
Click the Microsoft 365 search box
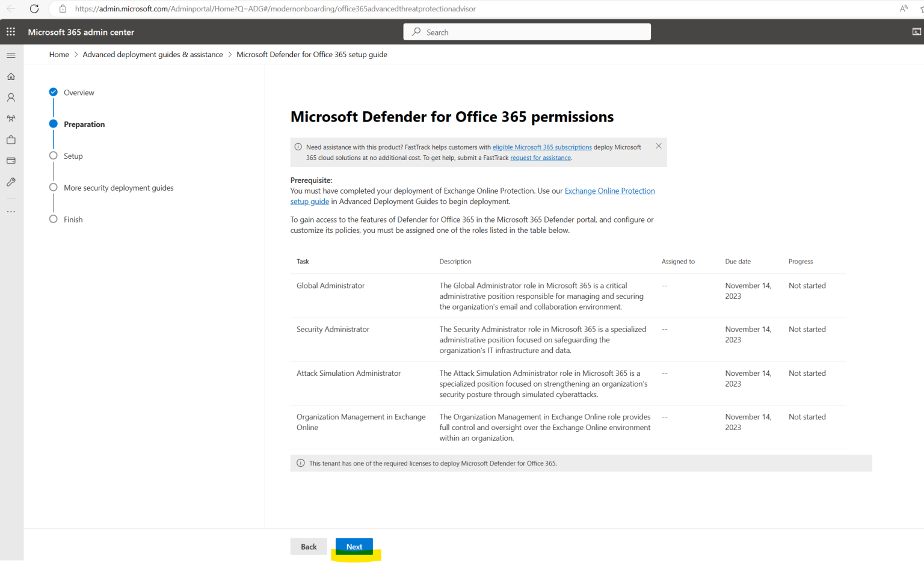click(x=526, y=31)
